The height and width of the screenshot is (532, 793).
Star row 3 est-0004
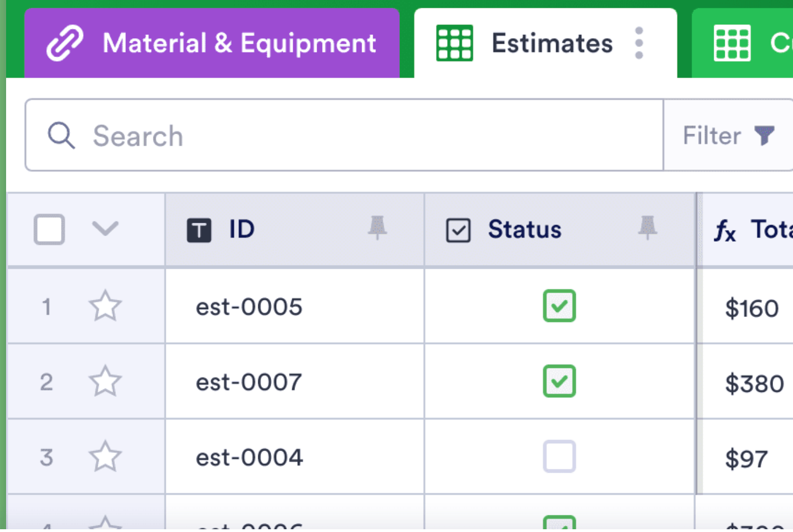point(105,457)
